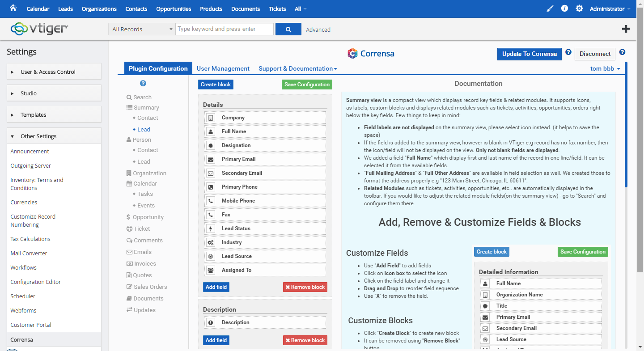Select icon box for Mobile Phone field

coord(211,201)
